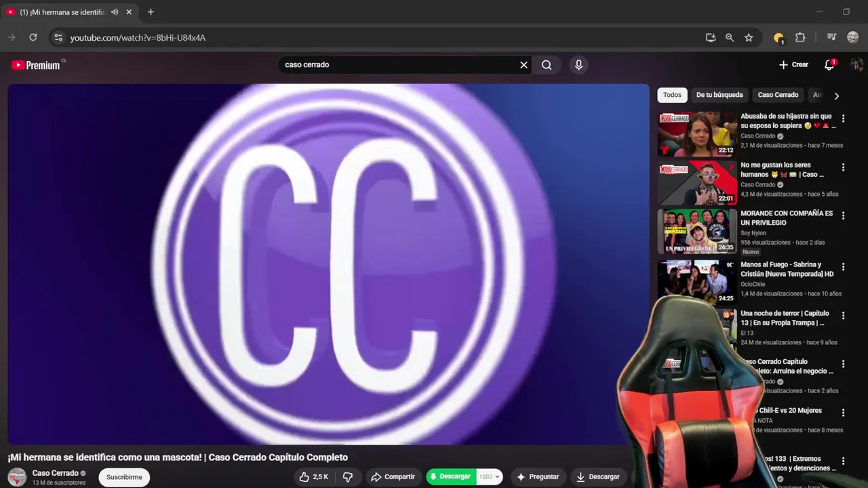This screenshot has width=868, height=488.
Task: Open title Una noche de terror | Capítulo 13
Action: pyautogui.click(x=786, y=318)
